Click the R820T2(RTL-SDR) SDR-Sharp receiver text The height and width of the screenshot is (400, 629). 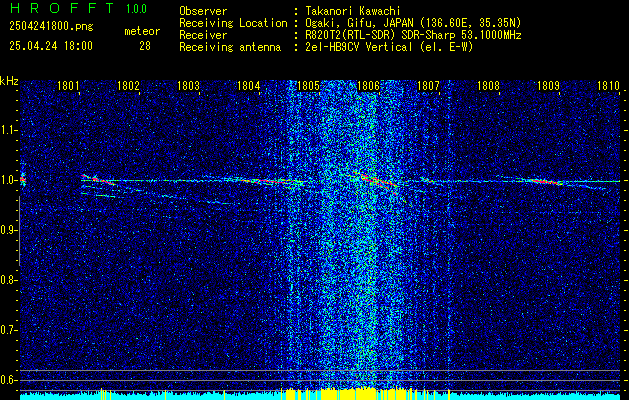pyautogui.click(x=413, y=35)
